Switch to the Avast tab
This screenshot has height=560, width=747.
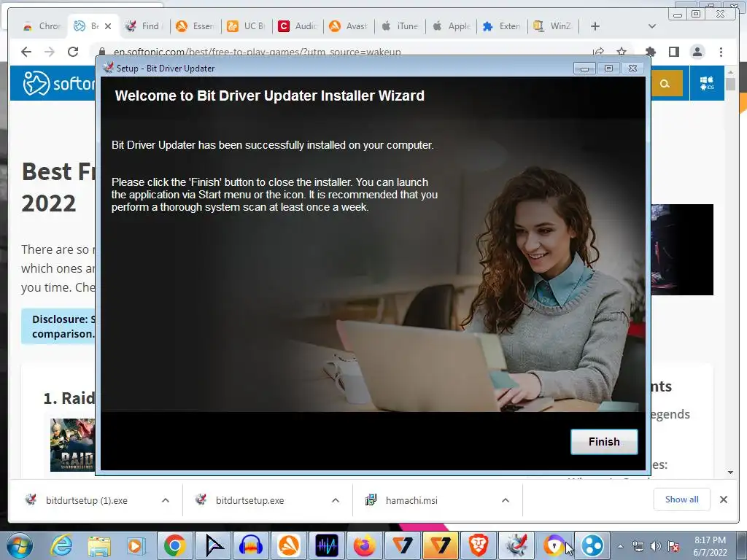(349, 26)
